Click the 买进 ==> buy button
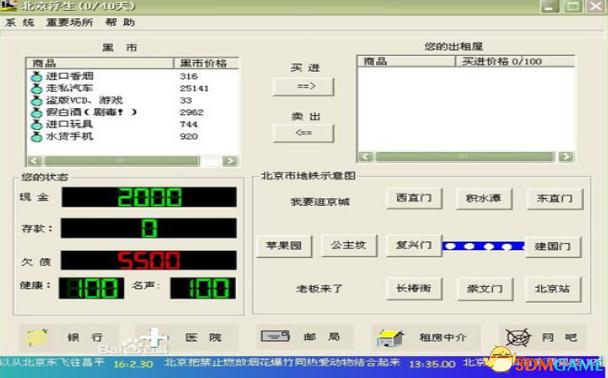The width and height of the screenshot is (608, 378). click(304, 86)
